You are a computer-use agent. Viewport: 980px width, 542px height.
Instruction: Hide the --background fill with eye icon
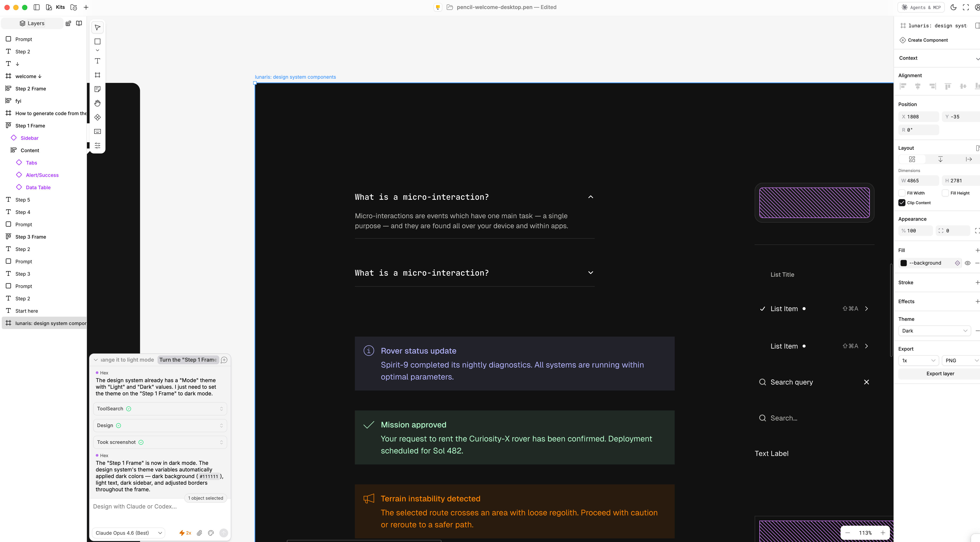click(x=967, y=263)
